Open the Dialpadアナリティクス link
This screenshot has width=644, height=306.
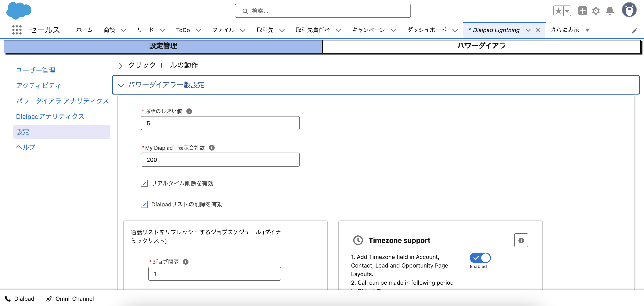[x=50, y=116]
